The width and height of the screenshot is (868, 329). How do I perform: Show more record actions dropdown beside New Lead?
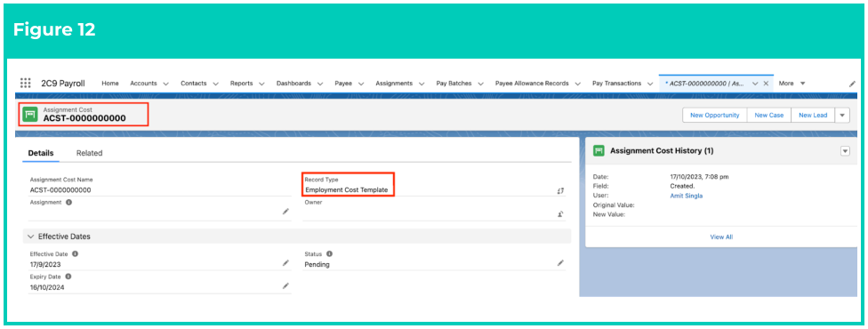click(842, 116)
